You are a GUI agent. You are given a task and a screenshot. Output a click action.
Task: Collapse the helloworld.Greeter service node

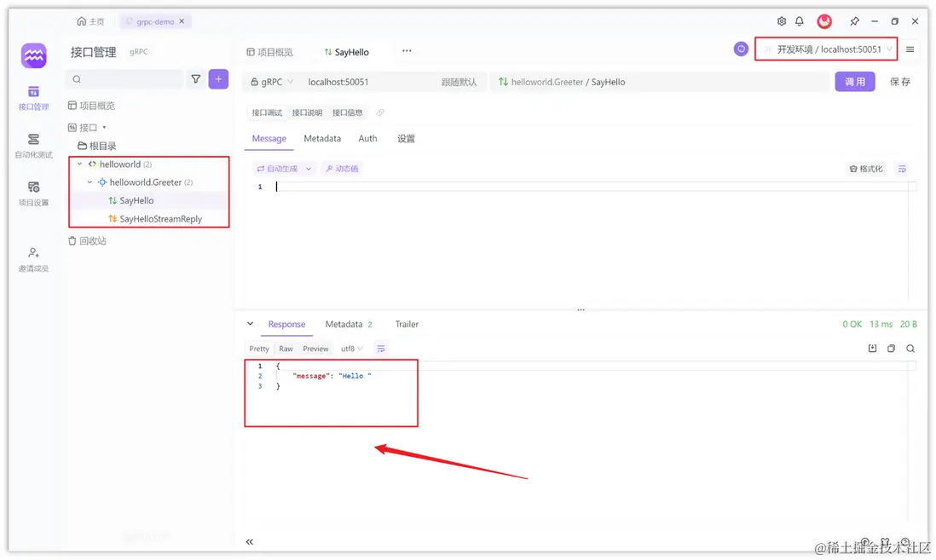click(x=90, y=182)
